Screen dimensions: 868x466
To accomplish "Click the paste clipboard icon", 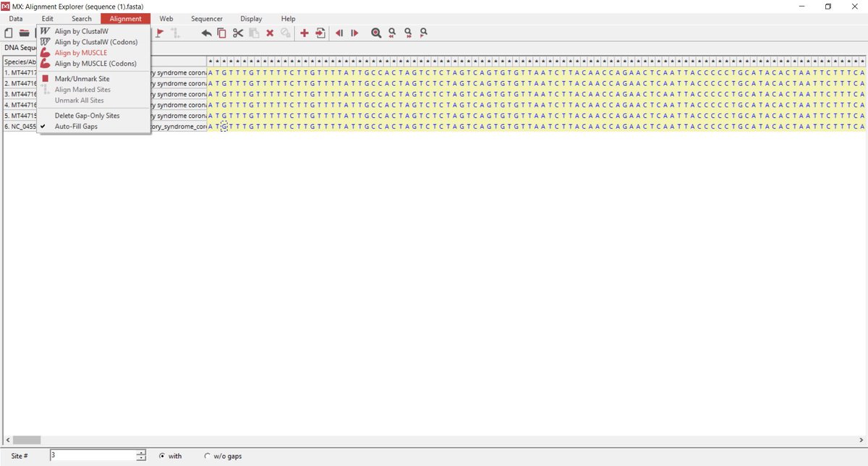I will [254, 33].
